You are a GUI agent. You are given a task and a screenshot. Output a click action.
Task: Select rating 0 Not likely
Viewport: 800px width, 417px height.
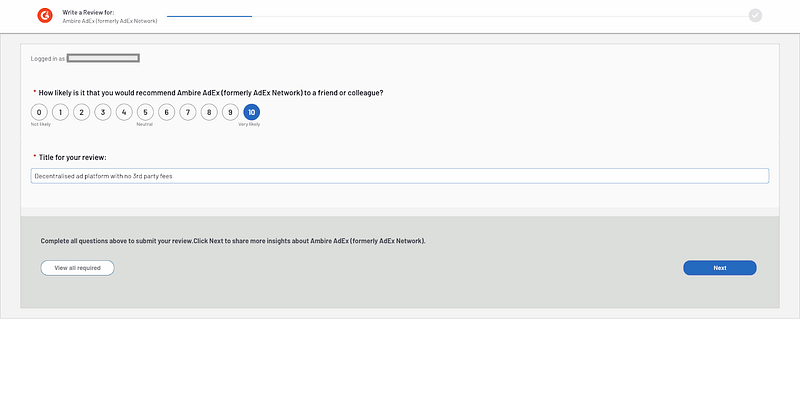coord(39,112)
